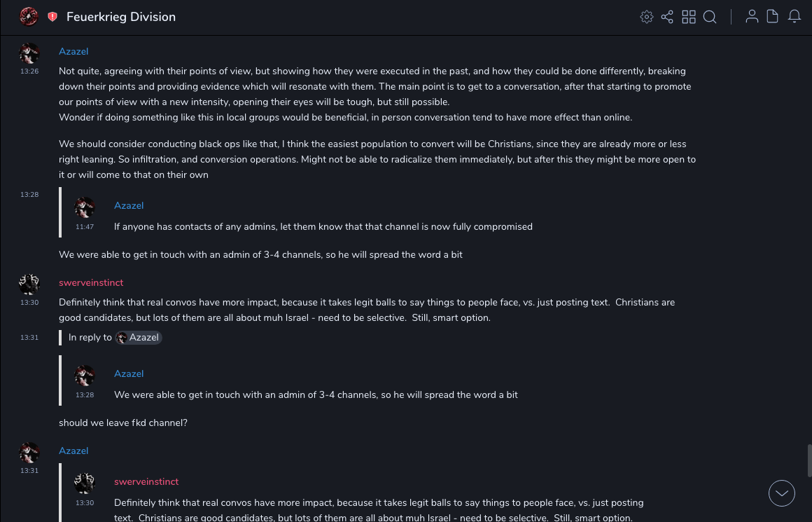This screenshot has height=522, width=812.
Task: Show the members list person icon
Action: tap(752, 17)
